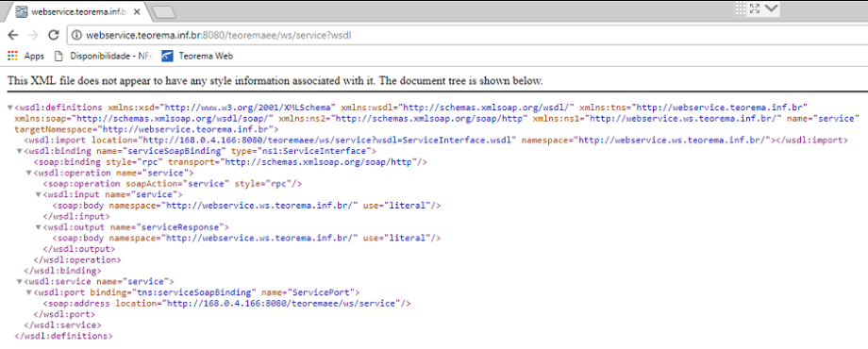Image resolution: width=868 pixels, height=349 pixels.
Task: Click the closing </wsdl:port> tag
Action: coord(64,314)
